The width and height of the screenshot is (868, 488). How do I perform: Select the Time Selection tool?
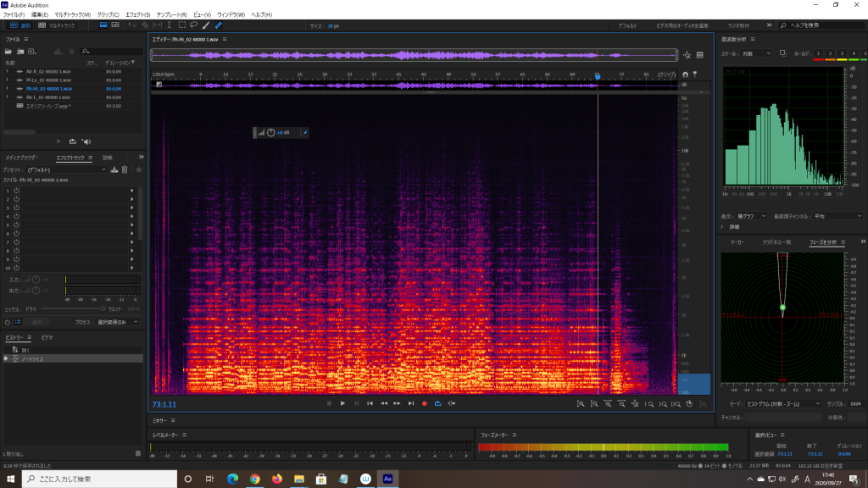click(x=170, y=25)
